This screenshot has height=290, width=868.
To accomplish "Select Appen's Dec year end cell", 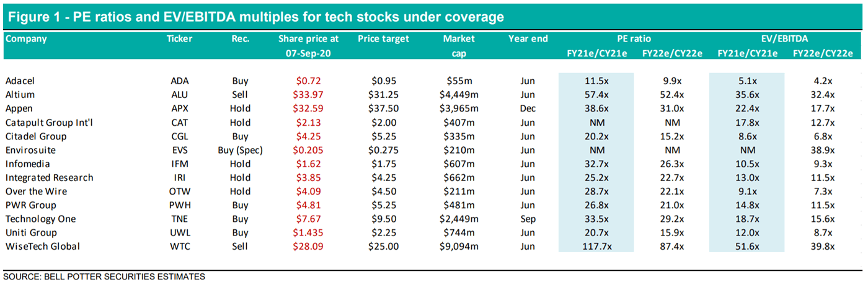I will tap(528, 108).
